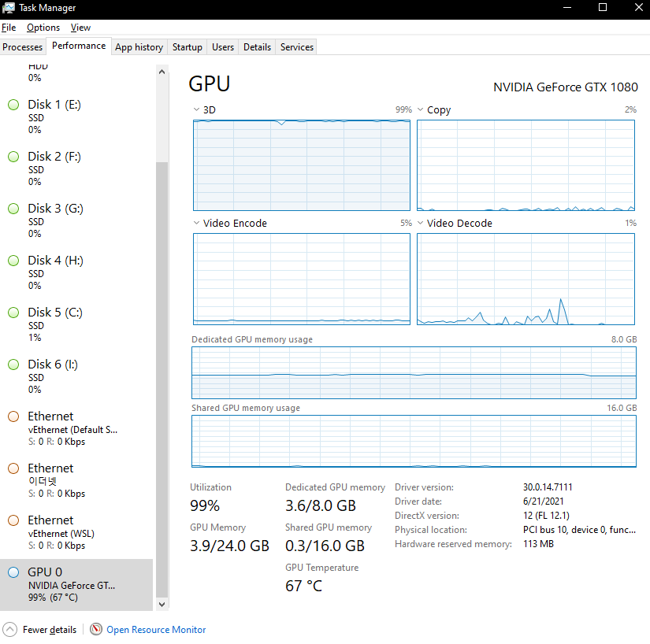Click the Video Decode graph

pyautogui.click(x=526, y=279)
